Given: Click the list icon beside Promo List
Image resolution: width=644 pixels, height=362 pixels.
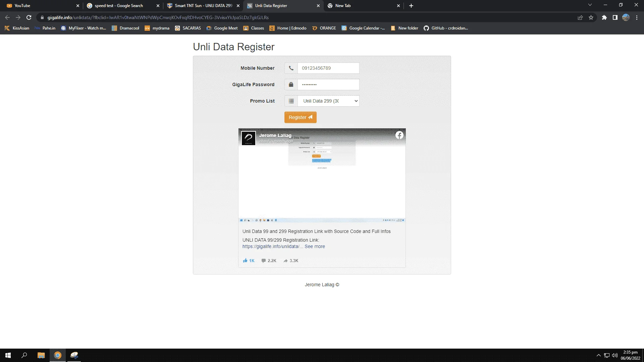Looking at the screenshot, I should click(x=291, y=101).
